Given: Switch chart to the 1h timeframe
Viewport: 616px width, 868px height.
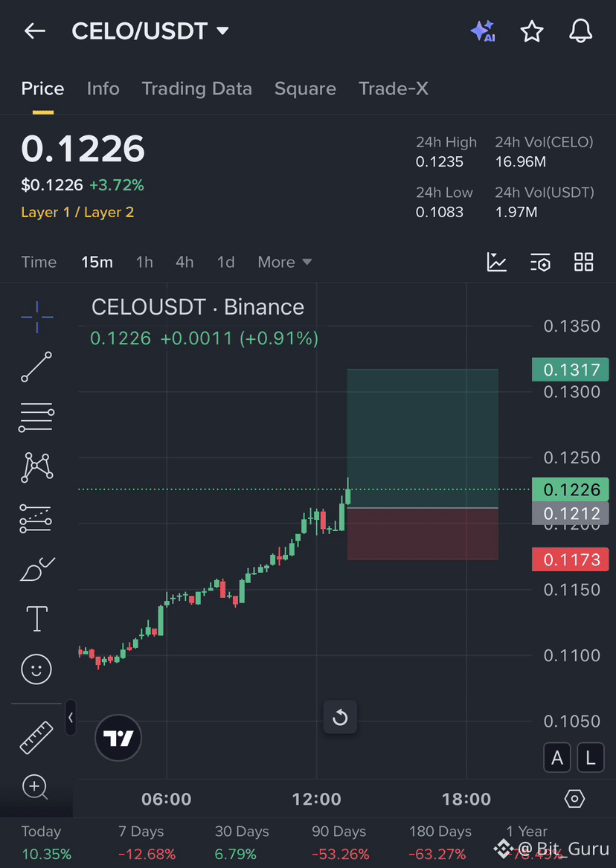Looking at the screenshot, I should pos(144,262).
